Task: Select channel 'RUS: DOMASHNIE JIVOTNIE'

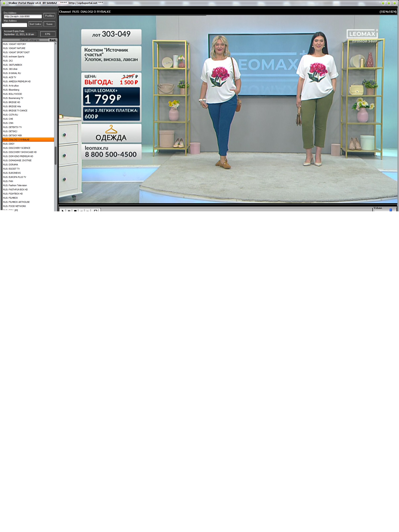Action: point(28,161)
